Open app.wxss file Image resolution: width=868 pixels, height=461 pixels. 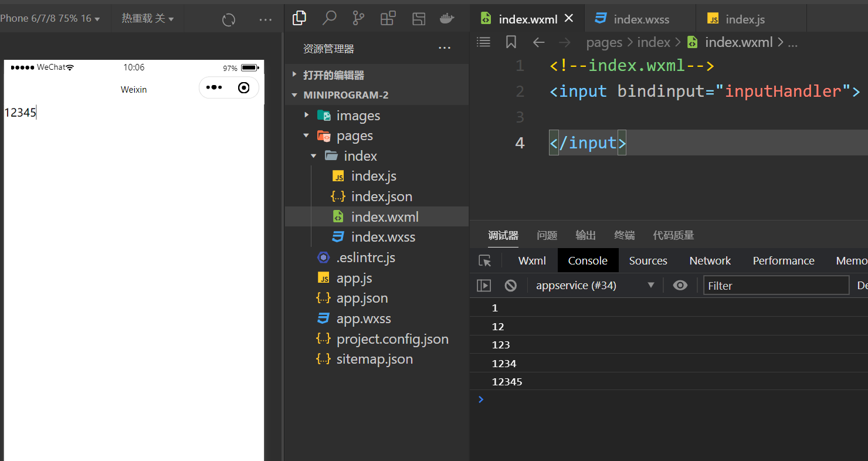tap(377, 318)
